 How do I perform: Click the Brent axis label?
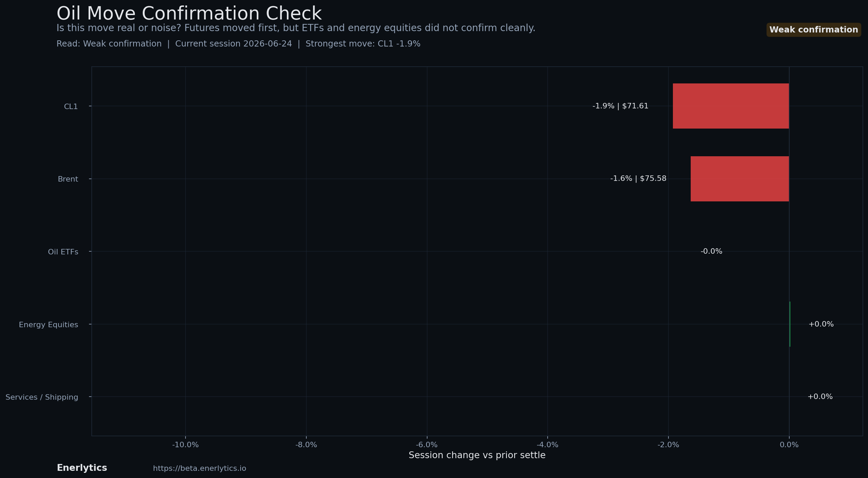[x=68, y=179]
